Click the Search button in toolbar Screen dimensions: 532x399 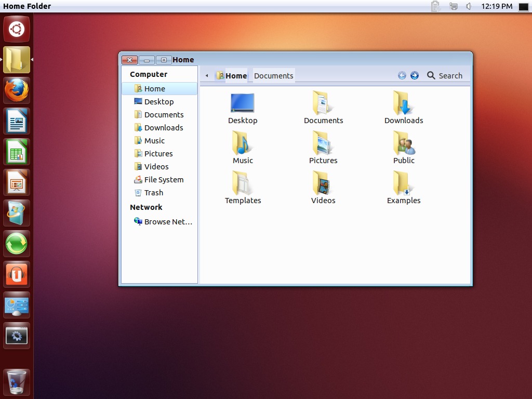tap(445, 76)
